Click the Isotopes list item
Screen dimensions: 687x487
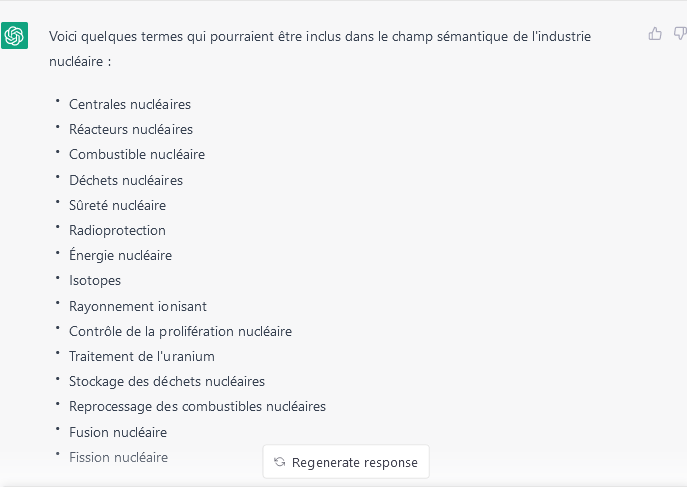click(95, 280)
